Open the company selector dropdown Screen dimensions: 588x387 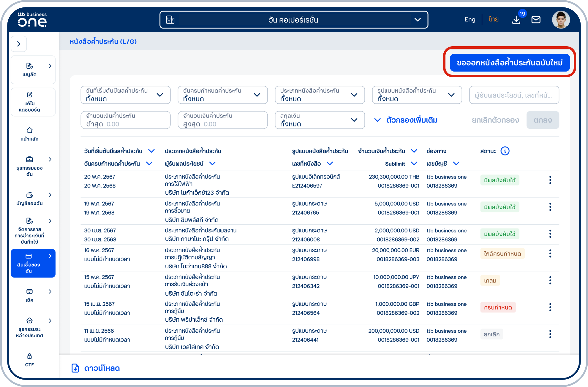point(294,20)
